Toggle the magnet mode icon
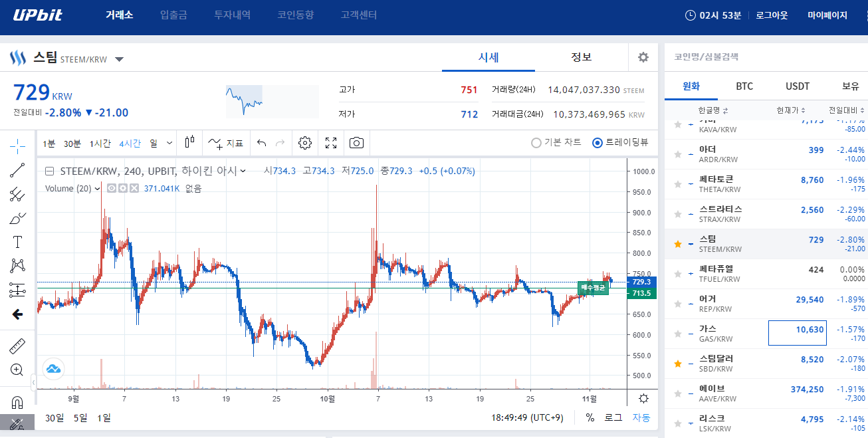This screenshot has width=868, height=438. pyautogui.click(x=18, y=401)
